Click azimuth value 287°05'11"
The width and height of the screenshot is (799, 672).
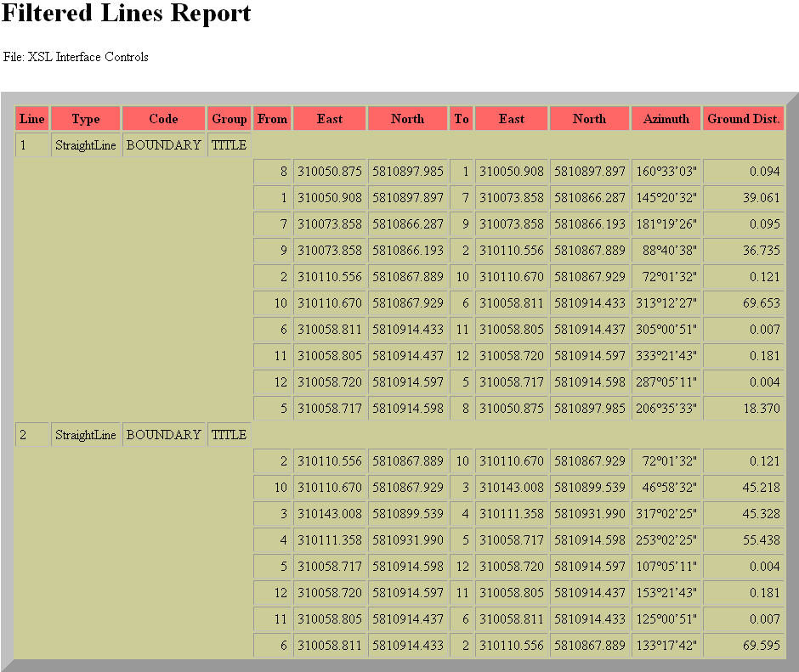pyautogui.click(x=666, y=382)
